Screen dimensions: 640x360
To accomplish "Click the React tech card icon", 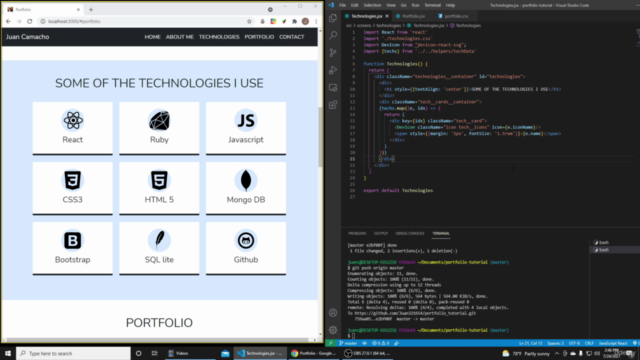I will pos(73,120).
